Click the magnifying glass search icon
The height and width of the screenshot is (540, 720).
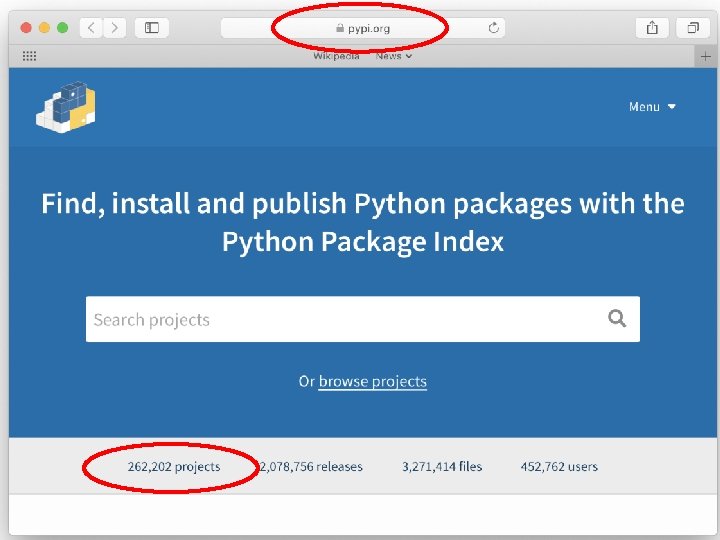click(617, 319)
